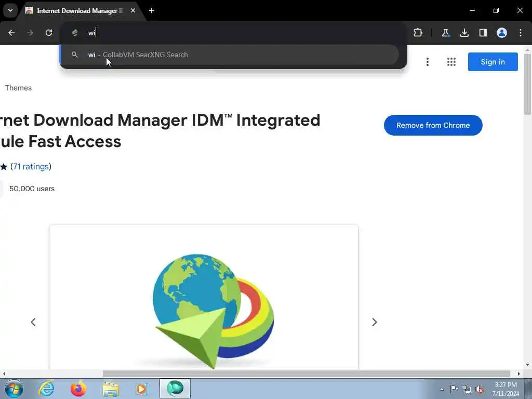Open the tab search dropdown arrow

click(x=10, y=10)
